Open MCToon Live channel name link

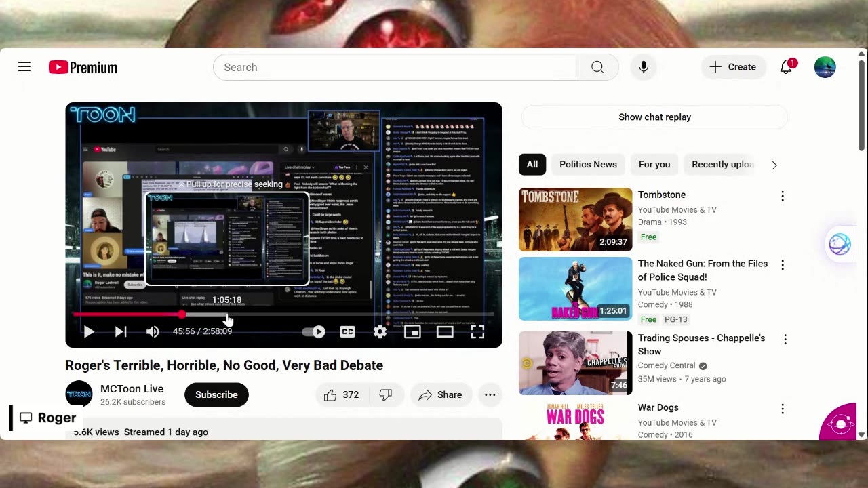point(132,388)
